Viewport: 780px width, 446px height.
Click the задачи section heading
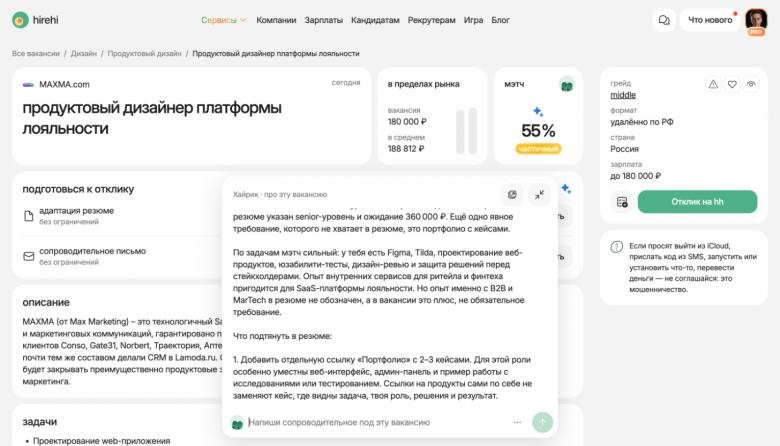[x=40, y=422]
